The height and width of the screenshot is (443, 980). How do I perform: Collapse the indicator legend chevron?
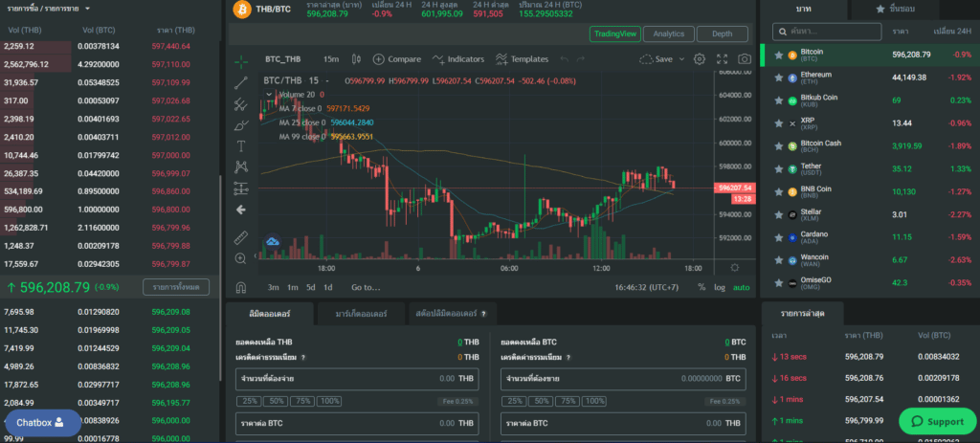[x=269, y=95]
